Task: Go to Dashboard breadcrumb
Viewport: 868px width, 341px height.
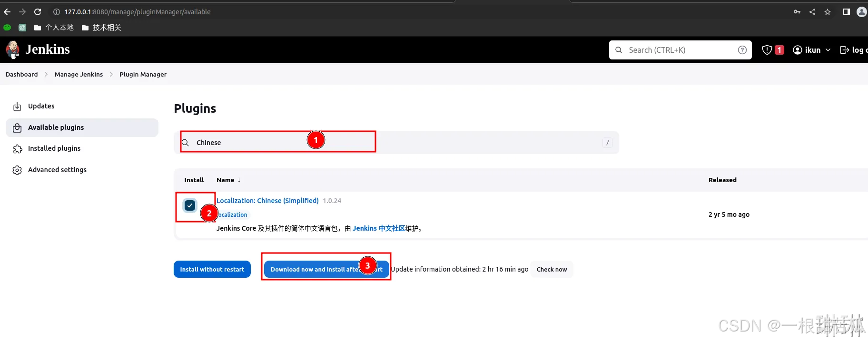Action: coord(22,74)
